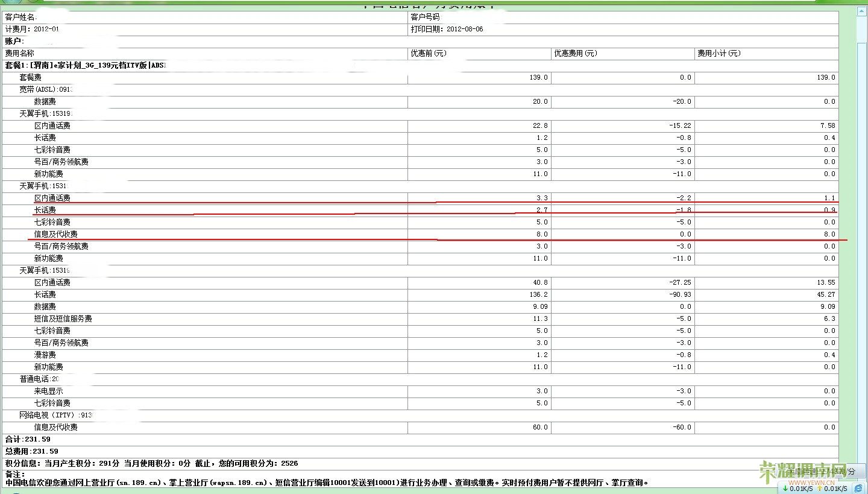Click the 漫游费 row label

[x=45, y=355]
